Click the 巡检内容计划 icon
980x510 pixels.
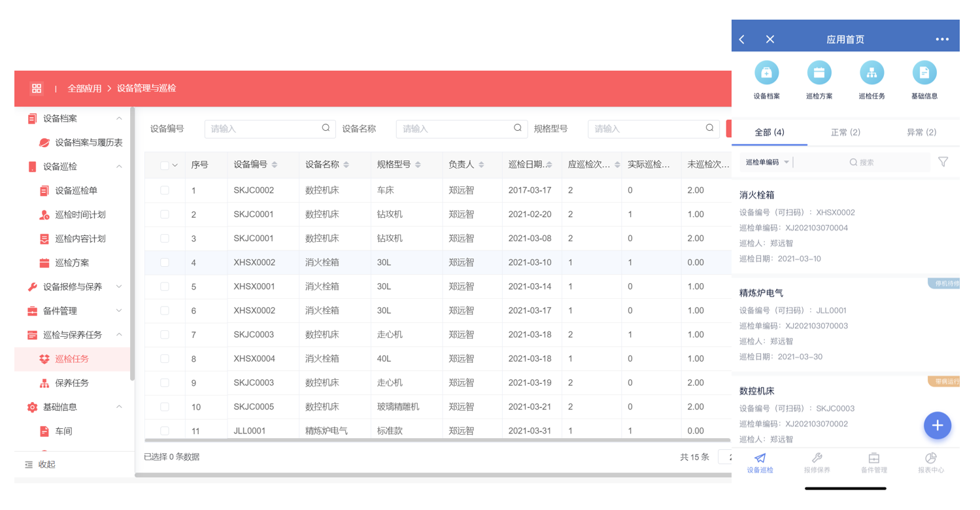click(44, 239)
